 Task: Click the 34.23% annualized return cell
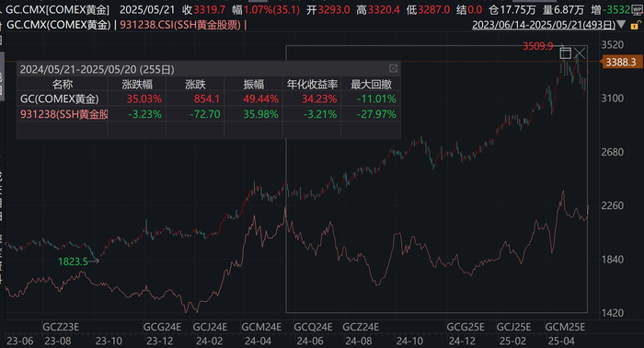[x=319, y=99]
